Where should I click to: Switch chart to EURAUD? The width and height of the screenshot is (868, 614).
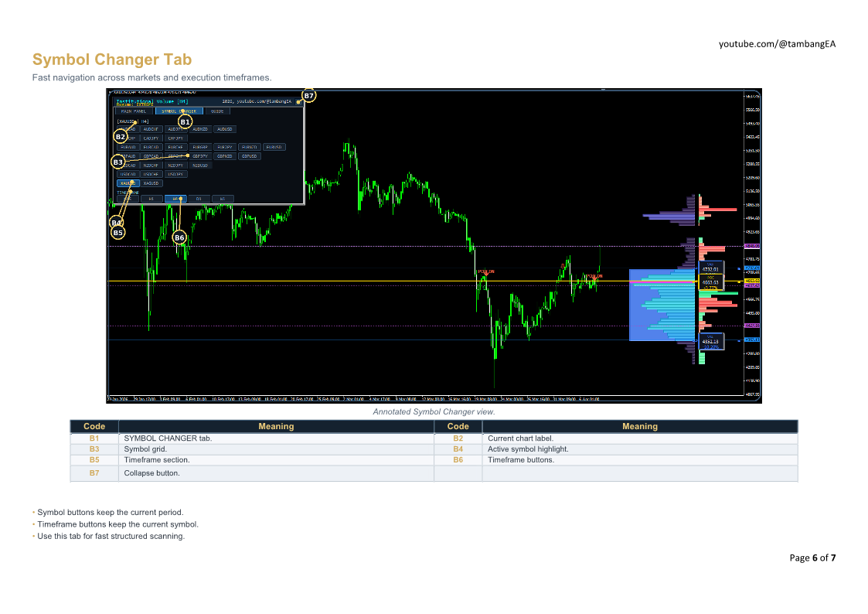tap(128, 147)
